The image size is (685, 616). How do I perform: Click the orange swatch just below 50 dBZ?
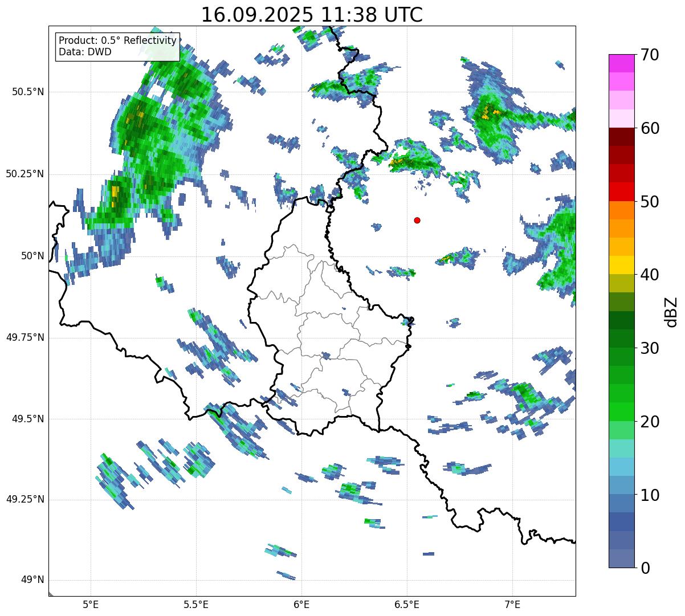click(621, 210)
